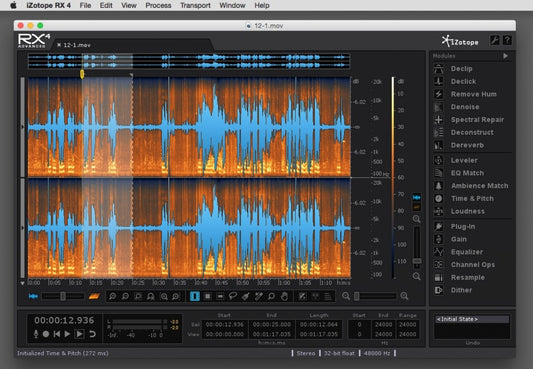Select the magic wand selection tool
This screenshot has width=533, height=369.
tap(259, 296)
